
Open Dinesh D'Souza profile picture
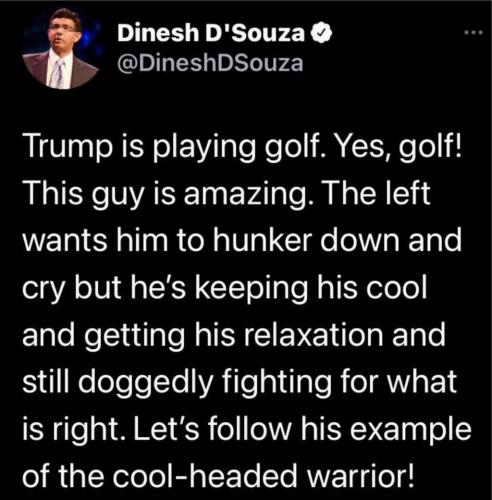tap(61, 48)
